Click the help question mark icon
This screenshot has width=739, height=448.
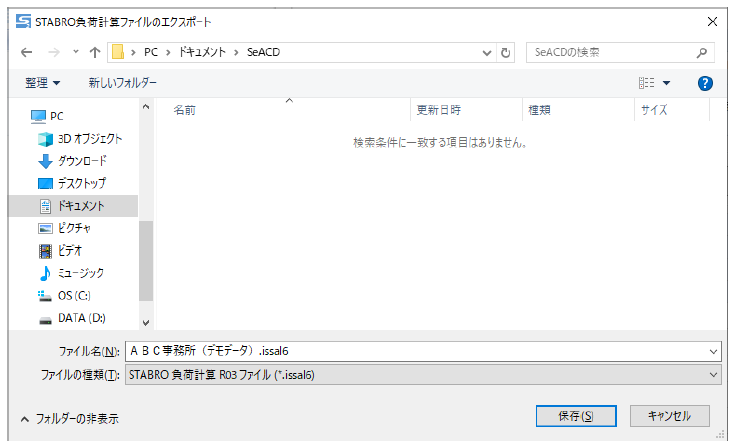(x=705, y=83)
